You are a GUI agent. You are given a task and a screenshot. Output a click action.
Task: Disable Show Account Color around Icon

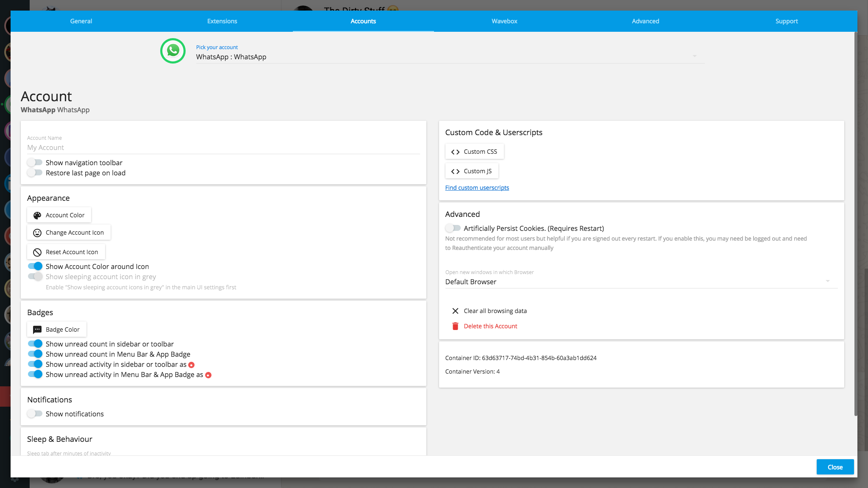tap(35, 266)
